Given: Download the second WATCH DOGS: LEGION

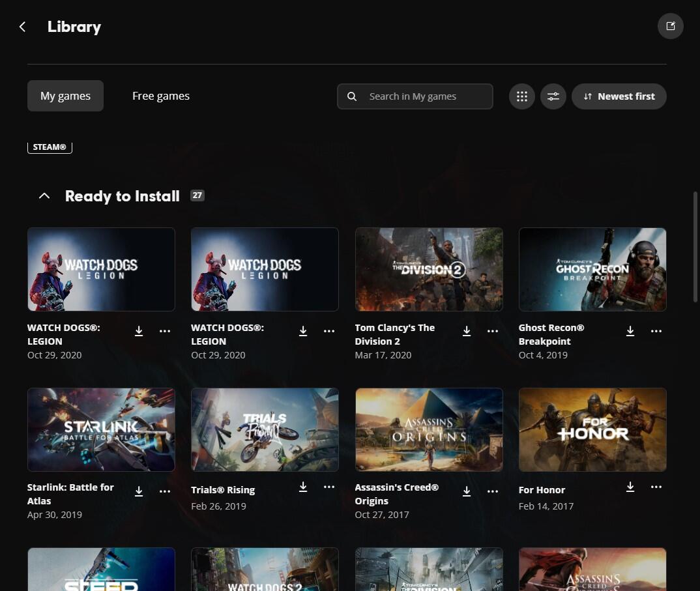Looking at the screenshot, I should [x=302, y=331].
